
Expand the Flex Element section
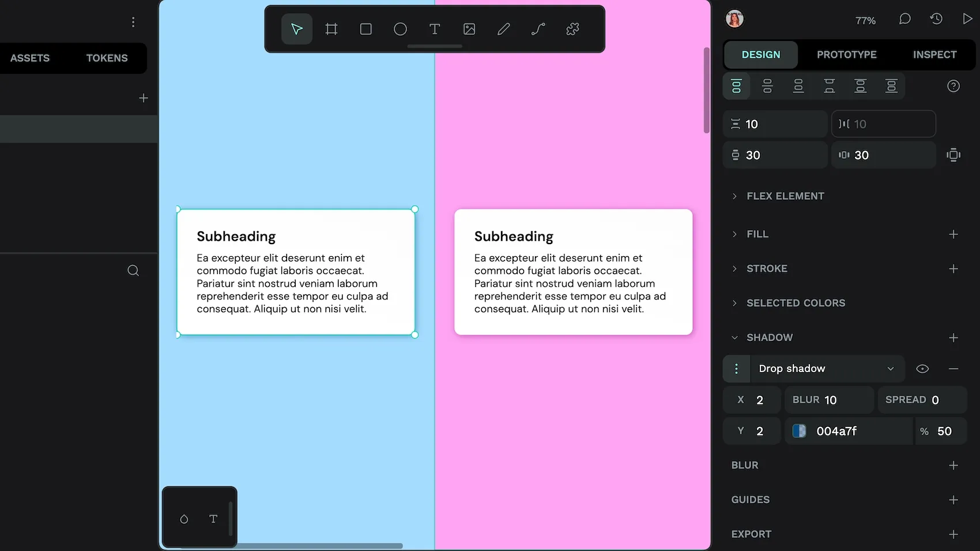tap(734, 196)
